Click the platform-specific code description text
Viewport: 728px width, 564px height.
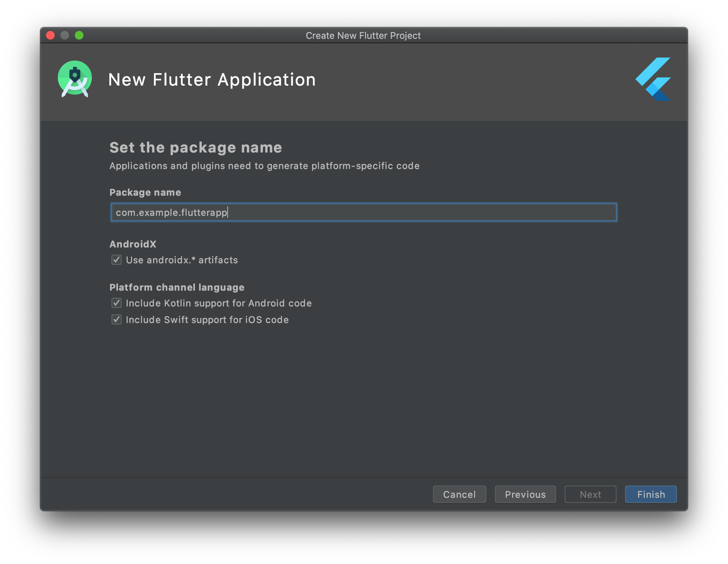coord(264,166)
